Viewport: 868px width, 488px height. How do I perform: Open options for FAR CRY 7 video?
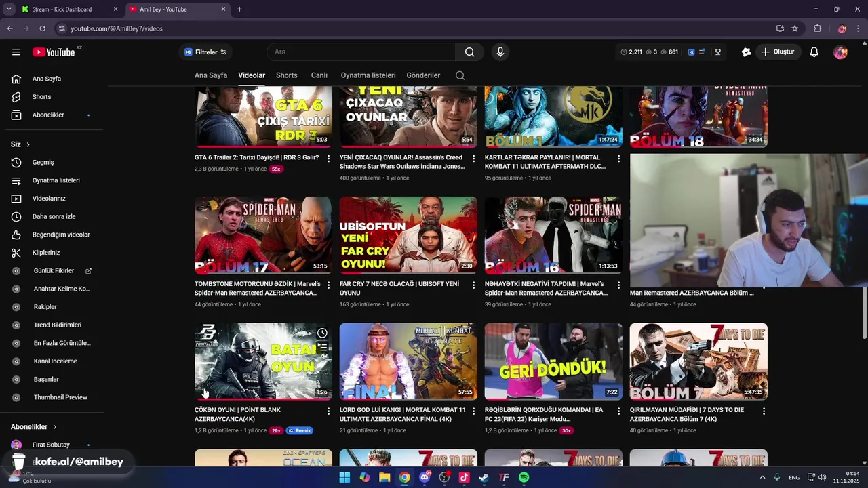[473, 285]
